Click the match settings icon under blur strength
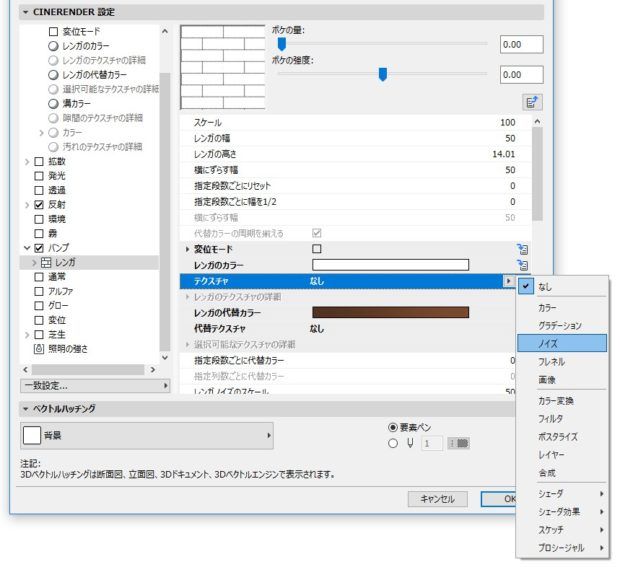Viewport: 620px width, 567px height. pyautogui.click(x=532, y=103)
